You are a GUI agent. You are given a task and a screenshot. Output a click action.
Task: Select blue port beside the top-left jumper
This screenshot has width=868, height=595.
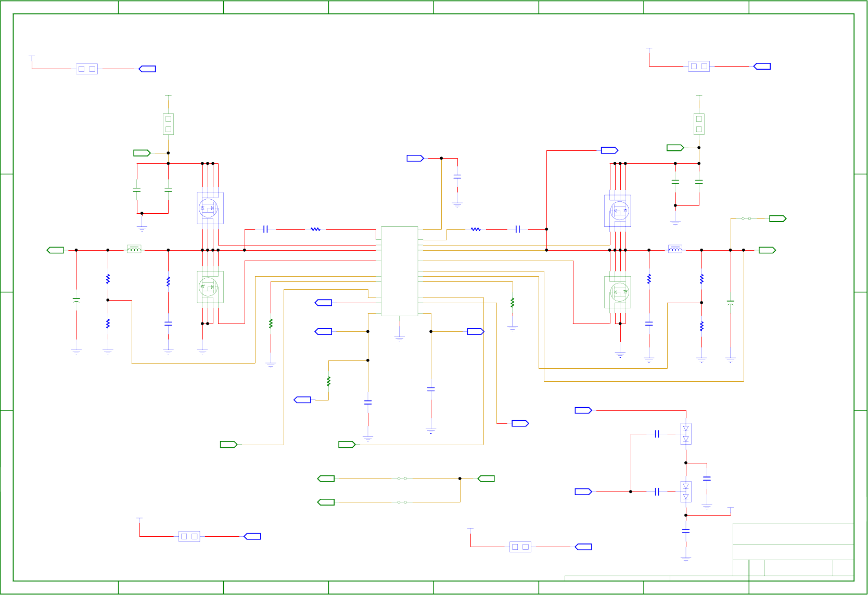coord(147,69)
